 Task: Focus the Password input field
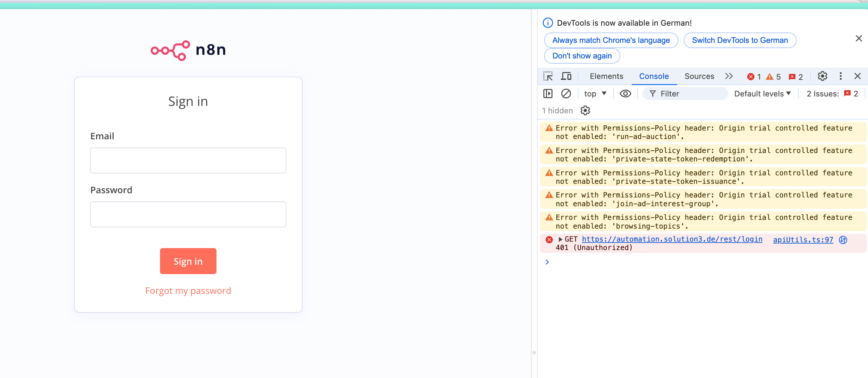point(188,214)
